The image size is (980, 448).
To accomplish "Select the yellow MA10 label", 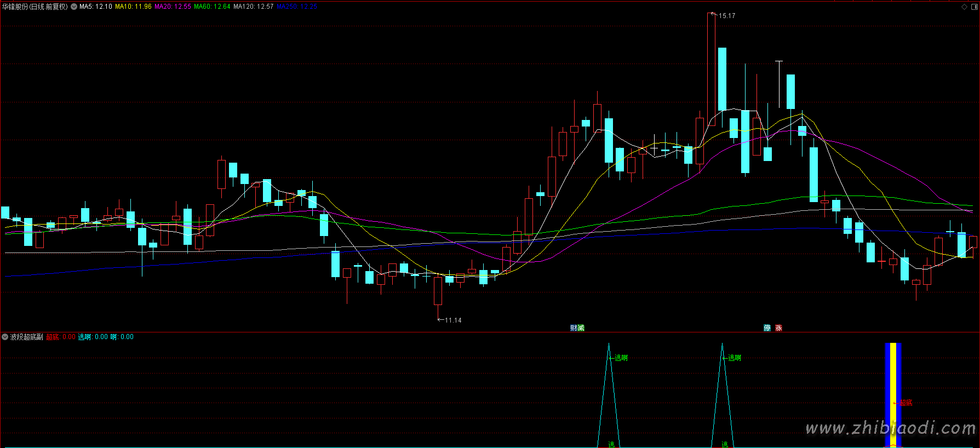I will click(133, 7).
